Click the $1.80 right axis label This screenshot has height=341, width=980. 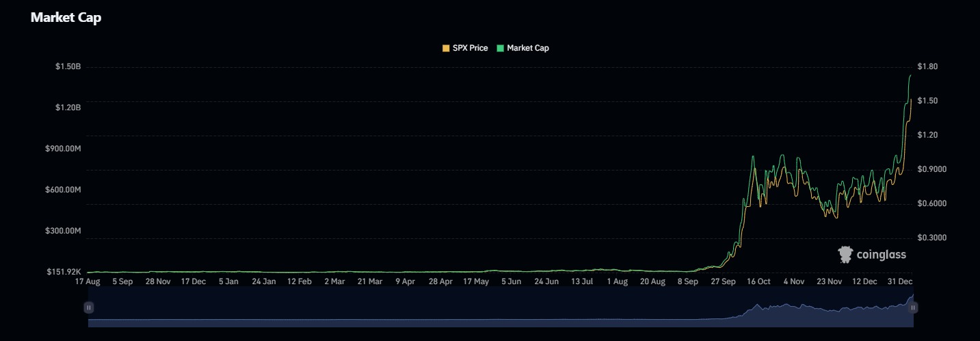927,67
